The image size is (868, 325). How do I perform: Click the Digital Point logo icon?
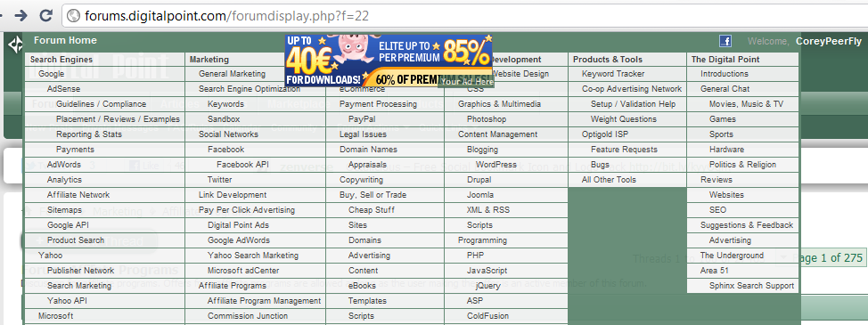click(15, 45)
